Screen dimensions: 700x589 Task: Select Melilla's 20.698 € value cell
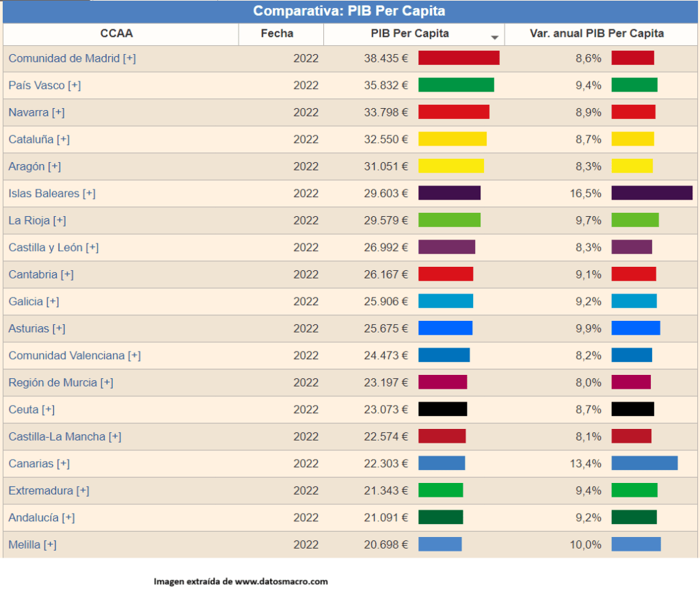click(x=386, y=545)
